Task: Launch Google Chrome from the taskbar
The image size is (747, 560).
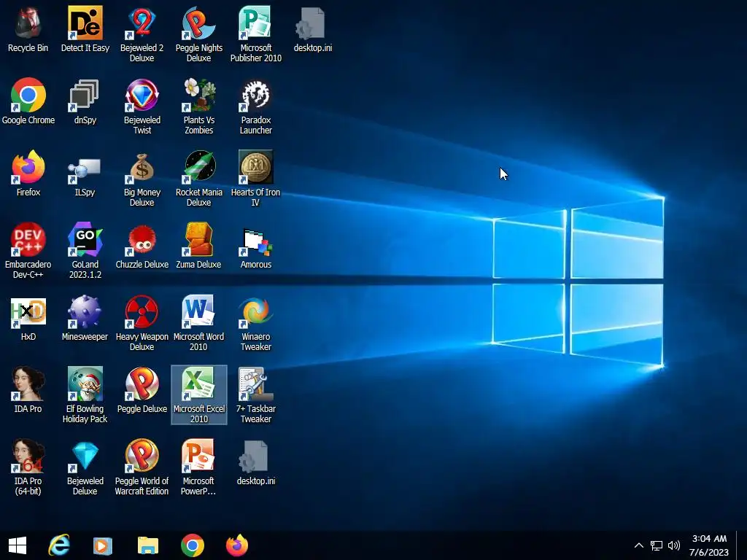Action: [193, 545]
